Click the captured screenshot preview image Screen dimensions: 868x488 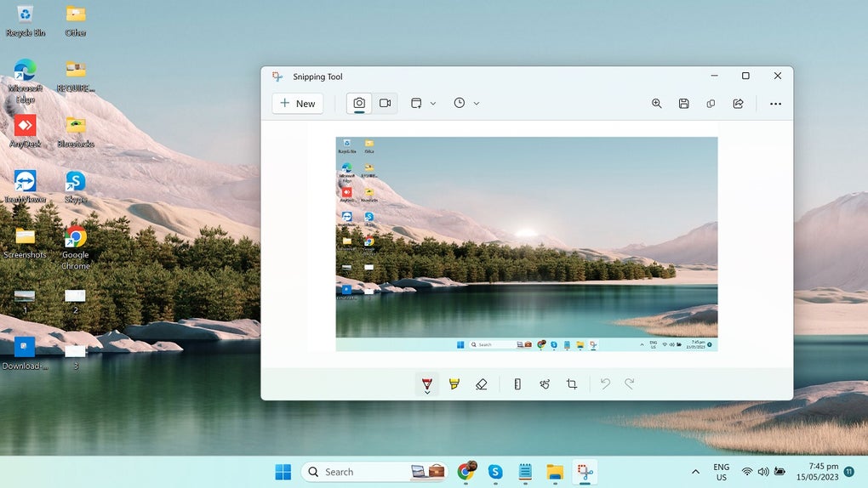527,244
